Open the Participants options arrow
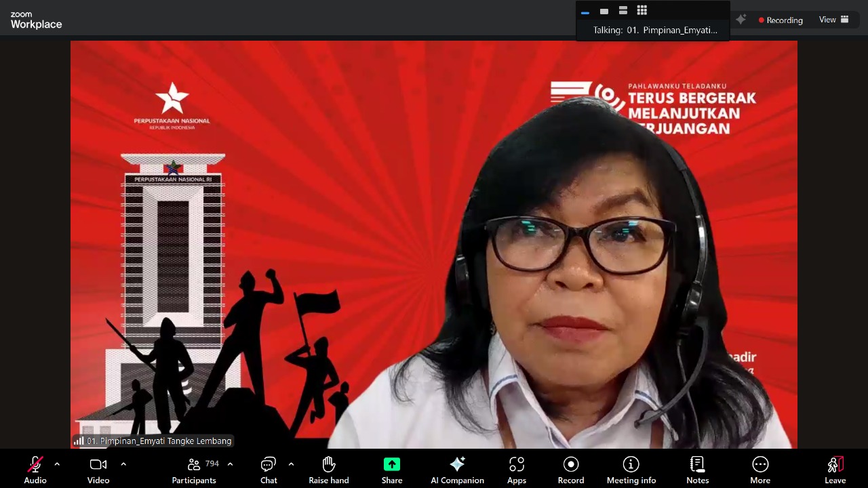Image resolution: width=868 pixels, height=488 pixels. click(x=230, y=464)
